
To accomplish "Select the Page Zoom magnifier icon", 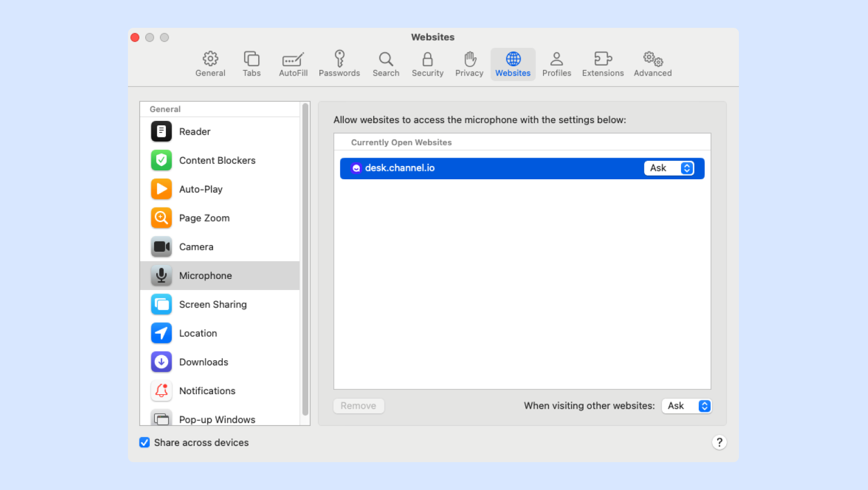I will (161, 218).
